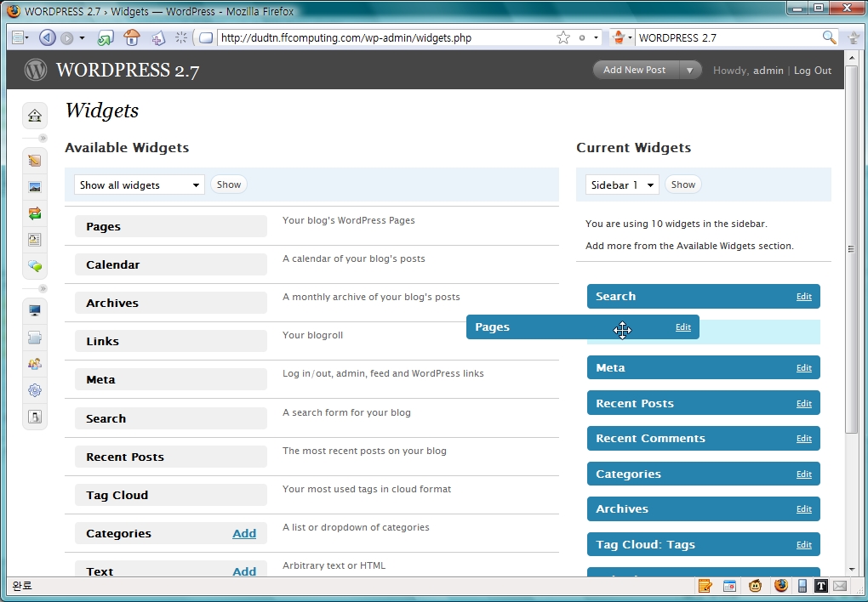Click the black T icon in status bar
The height and width of the screenshot is (602, 868).
tap(821, 585)
